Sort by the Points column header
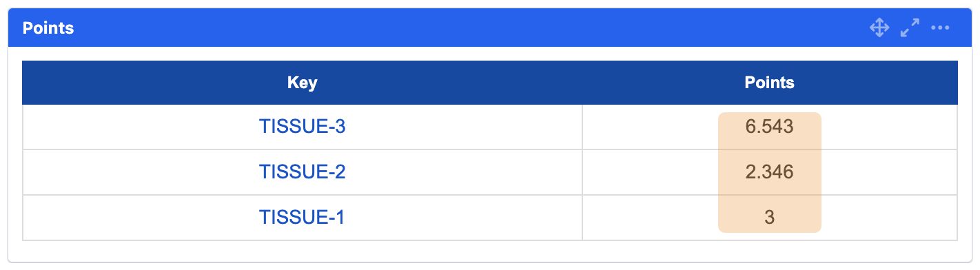The image size is (980, 270). 770,83
